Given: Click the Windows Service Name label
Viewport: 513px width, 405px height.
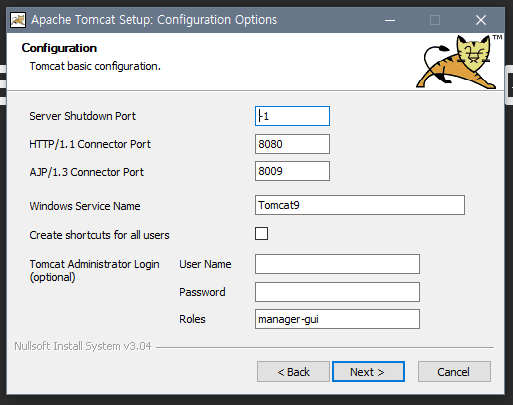Looking at the screenshot, I should click(85, 206).
